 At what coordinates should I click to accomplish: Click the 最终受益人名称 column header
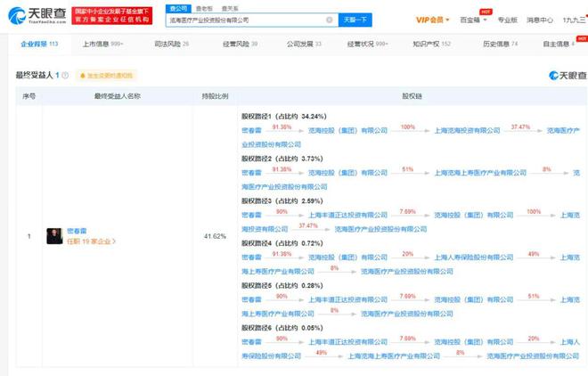pos(118,96)
